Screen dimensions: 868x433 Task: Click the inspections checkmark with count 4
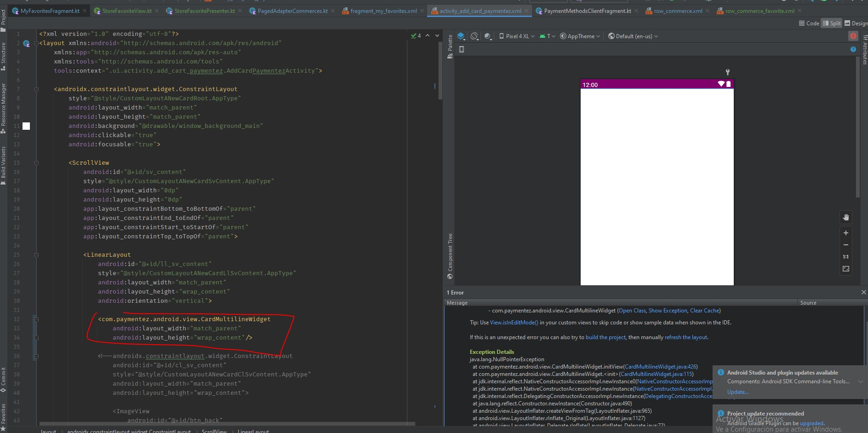click(x=416, y=36)
